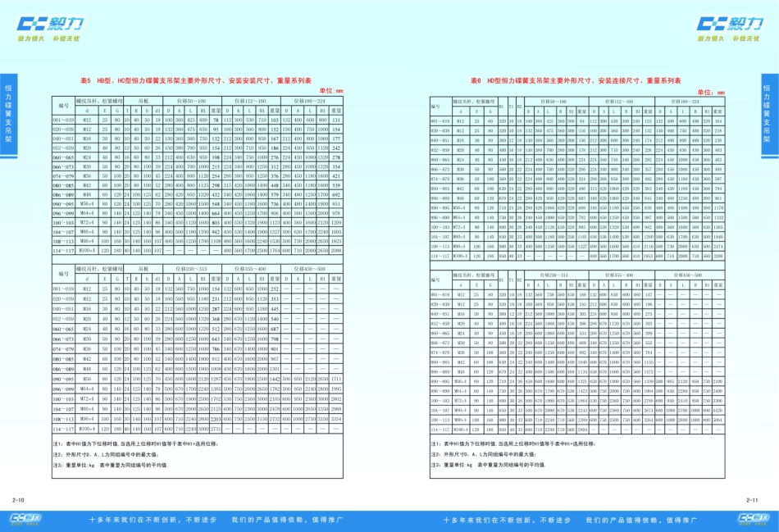Click Table 5 header 位移355~400

251,269
